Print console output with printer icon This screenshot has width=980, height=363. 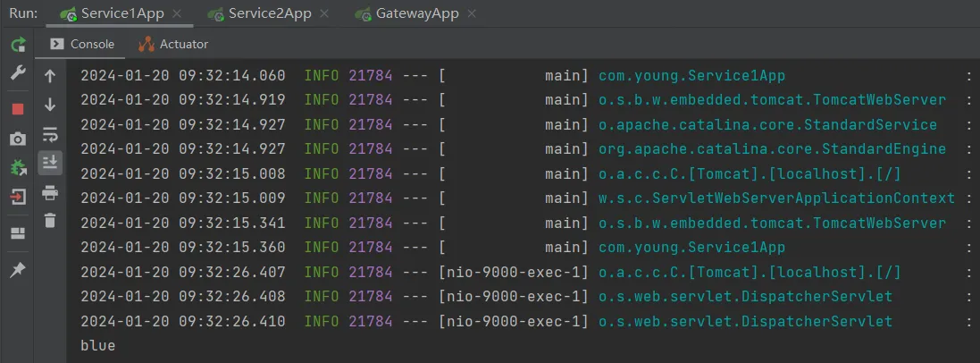pyautogui.click(x=50, y=192)
